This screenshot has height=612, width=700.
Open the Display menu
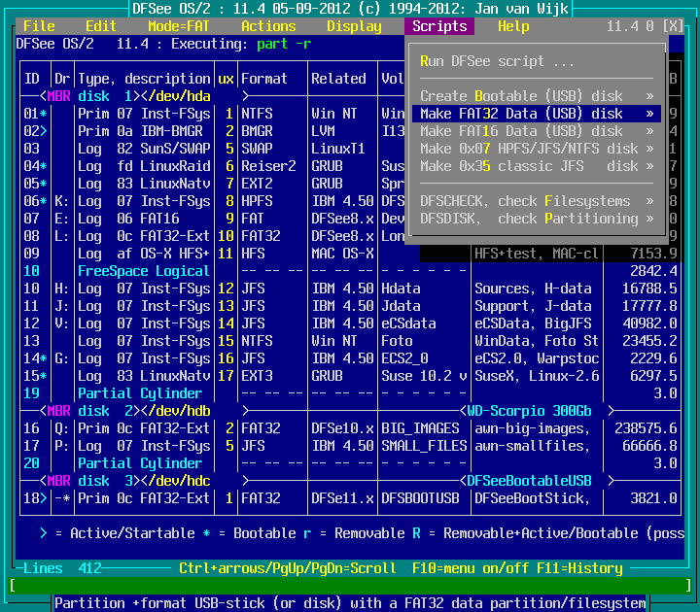pos(354,26)
